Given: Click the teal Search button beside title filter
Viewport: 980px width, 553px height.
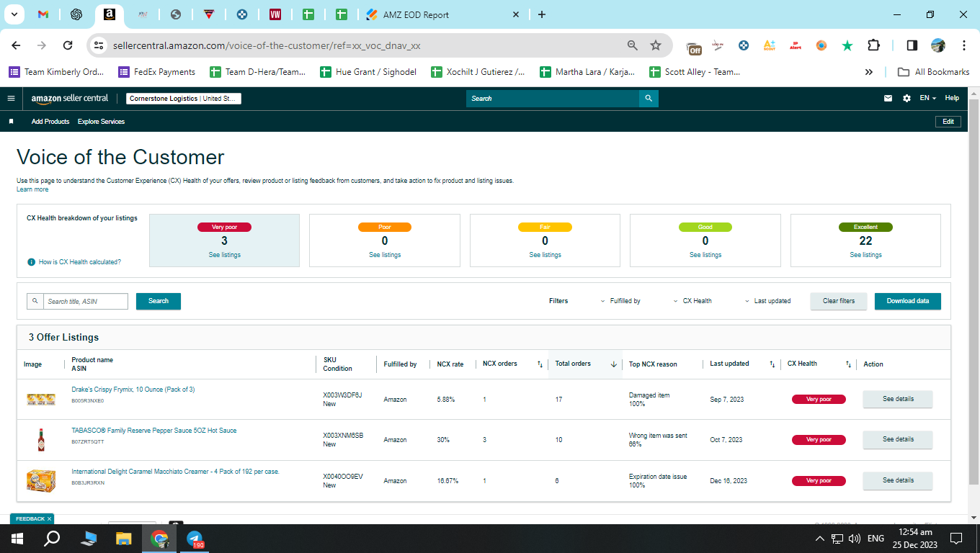Looking at the screenshot, I should click(159, 301).
